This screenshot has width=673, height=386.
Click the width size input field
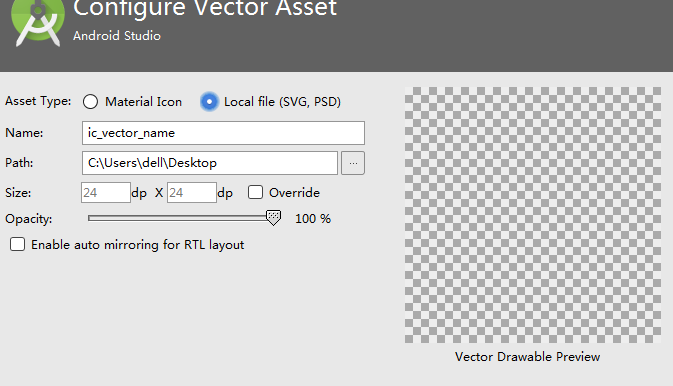pos(106,193)
